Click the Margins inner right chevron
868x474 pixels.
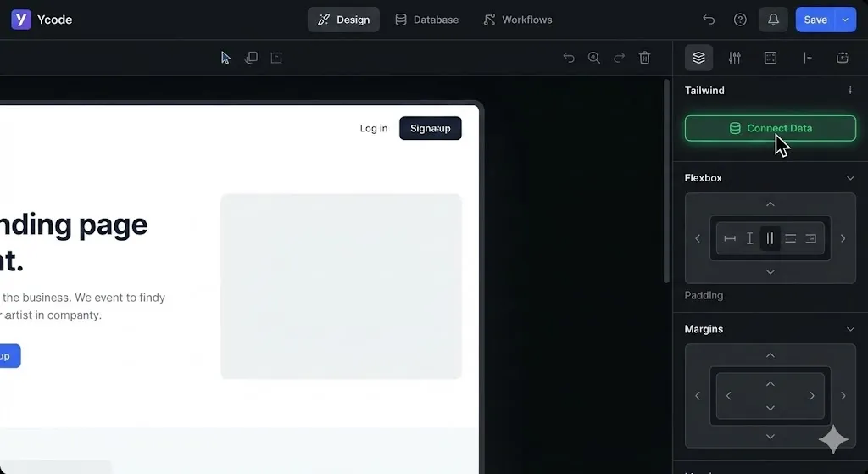812,396
